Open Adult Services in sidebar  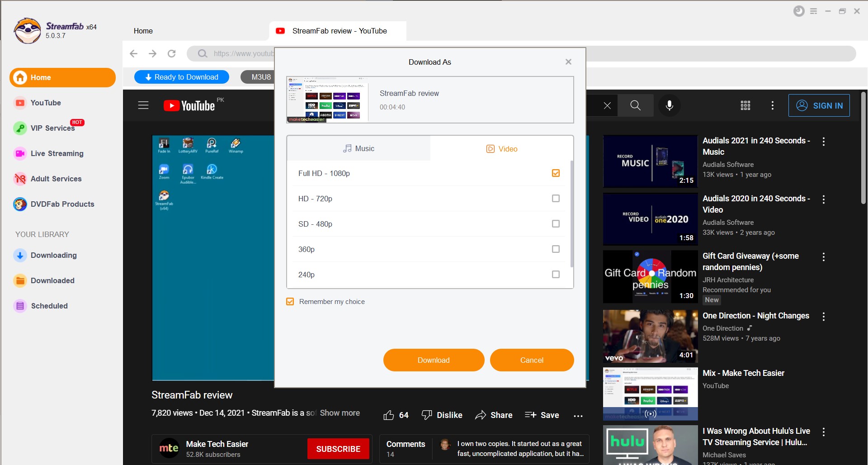pos(48,179)
